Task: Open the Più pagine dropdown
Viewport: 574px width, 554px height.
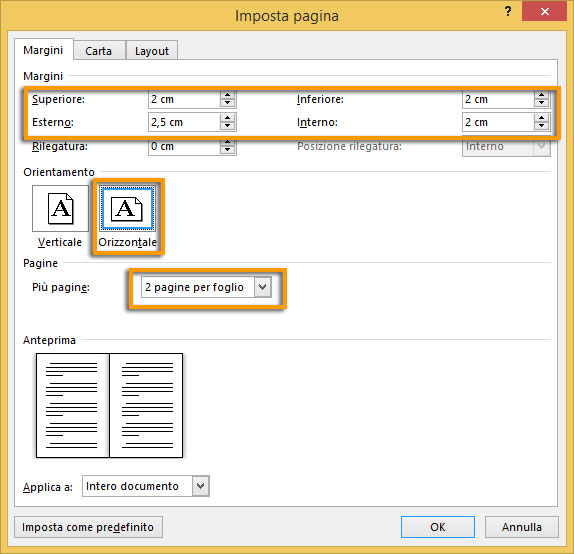Action: click(262, 287)
